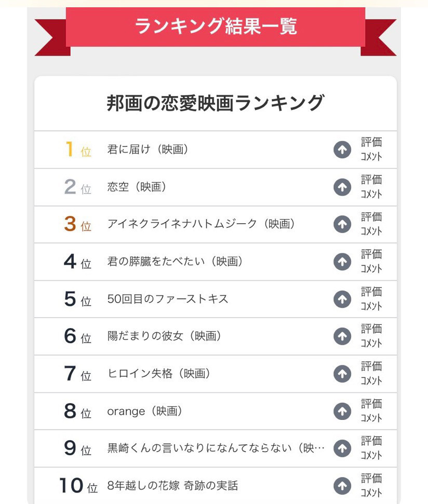This screenshot has height=504, width=428.
Task: Open 評価コメント for the 1位 movie
Action: [x=371, y=149]
